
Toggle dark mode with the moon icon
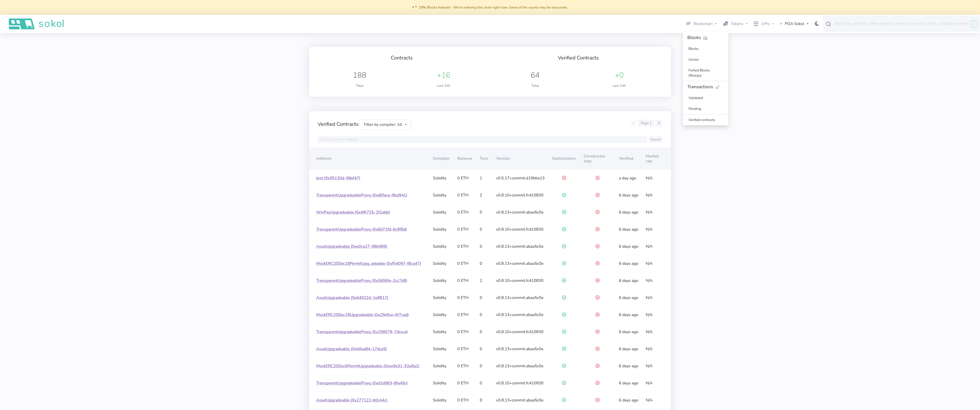(x=816, y=24)
